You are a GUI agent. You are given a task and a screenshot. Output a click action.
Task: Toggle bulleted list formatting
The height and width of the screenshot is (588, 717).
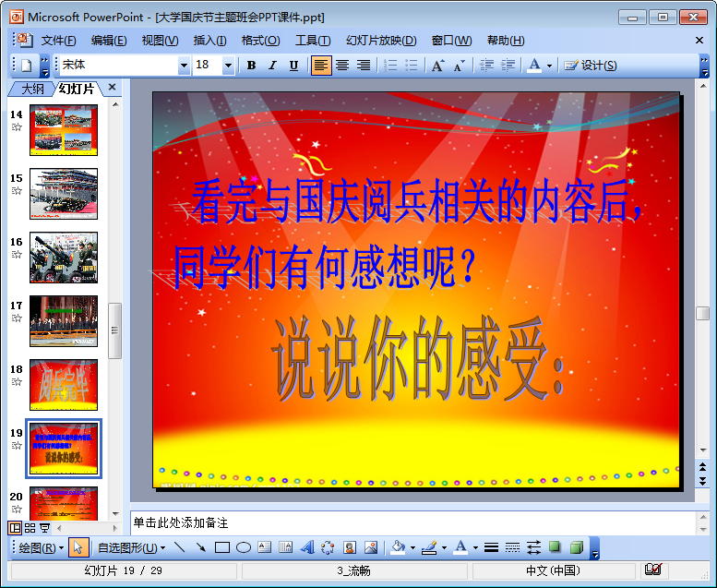pos(411,66)
